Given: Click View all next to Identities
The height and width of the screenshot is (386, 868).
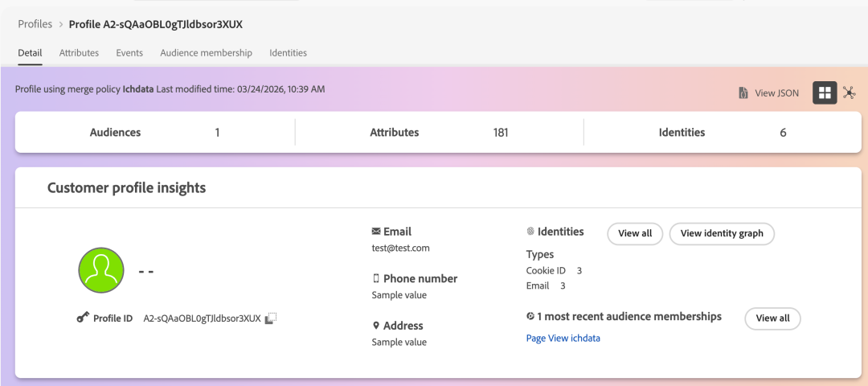Looking at the screenshot, I should [635, 234].
